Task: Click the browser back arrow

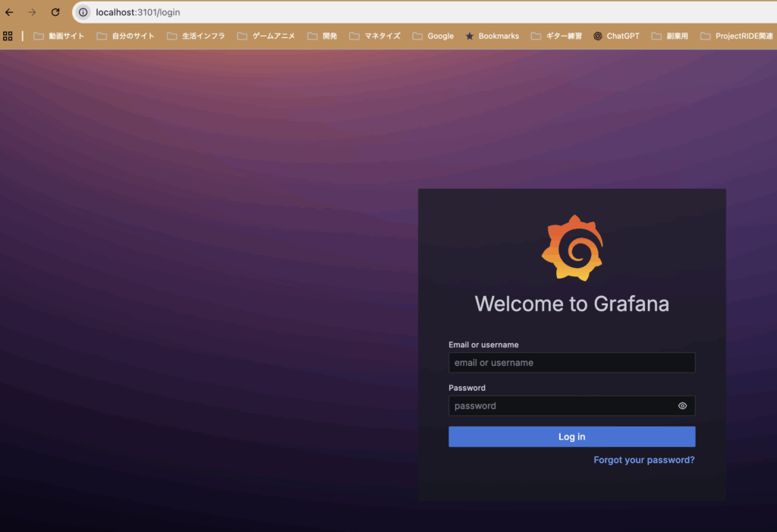Action: pyautogui.click(x=9, y=12)
